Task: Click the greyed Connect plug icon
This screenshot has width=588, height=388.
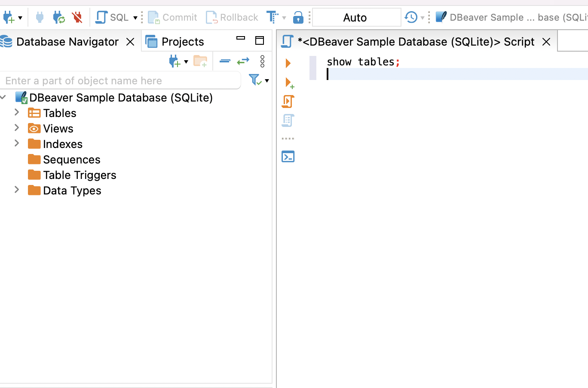Action: click(x=40, y=18)
